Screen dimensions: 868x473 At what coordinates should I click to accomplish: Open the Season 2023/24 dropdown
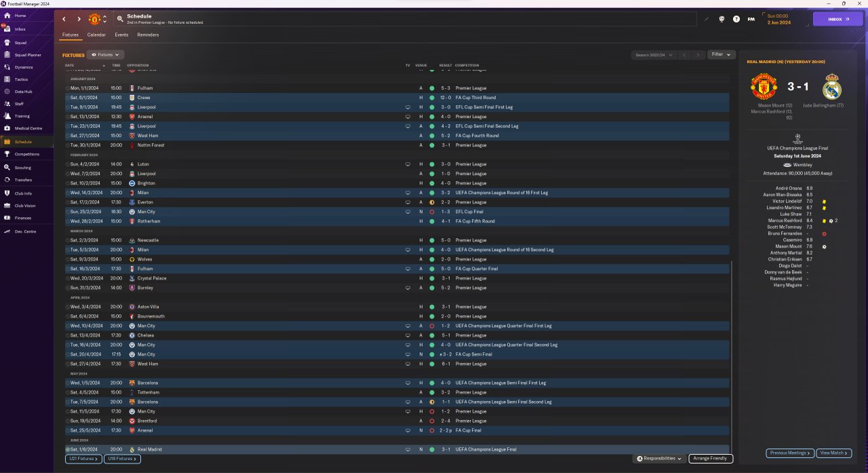coord(653,54)
